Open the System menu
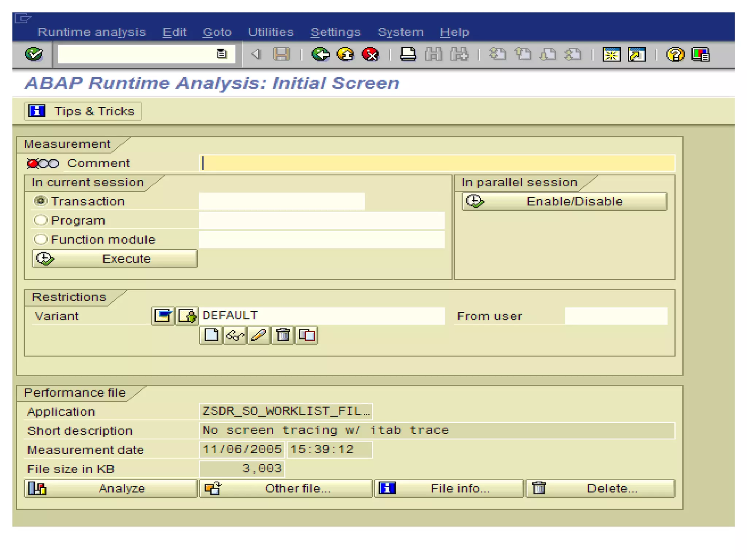The image size is (747, 560). pyautogui.click(x=400, y=32)
